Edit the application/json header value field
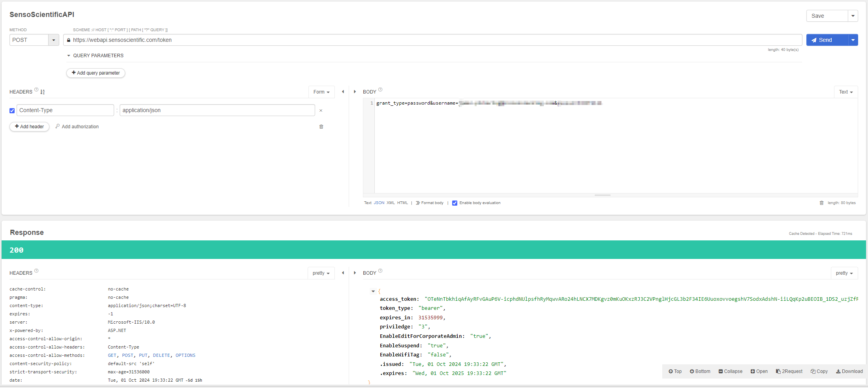Image resolution: width=868 pixels, height=388 pixels. click(x=217, y=110)
